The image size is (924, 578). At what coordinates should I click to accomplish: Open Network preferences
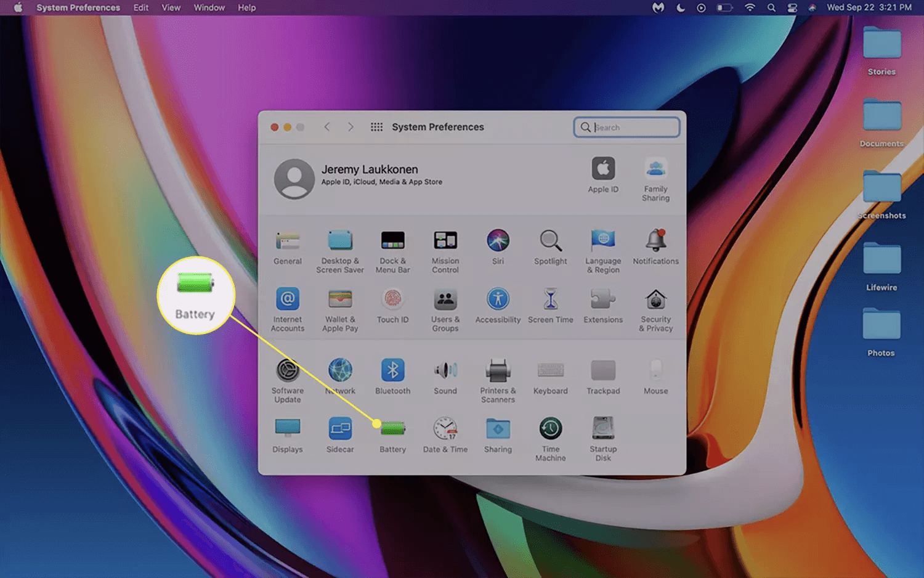pyautogui.click(x=340, y=377)
